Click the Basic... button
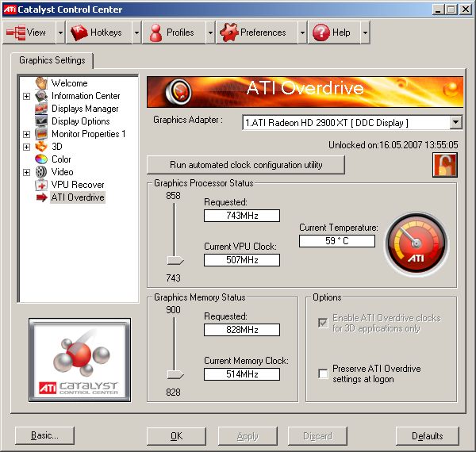Screen dimensions: 476x452 pos(44,435)
